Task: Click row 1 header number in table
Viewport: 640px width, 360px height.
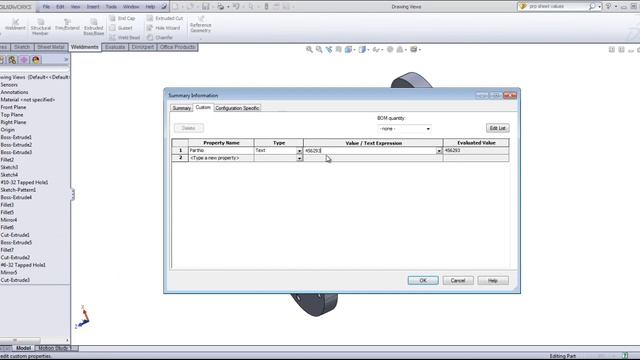Action: pyautogui.click(x=180, y=151)
